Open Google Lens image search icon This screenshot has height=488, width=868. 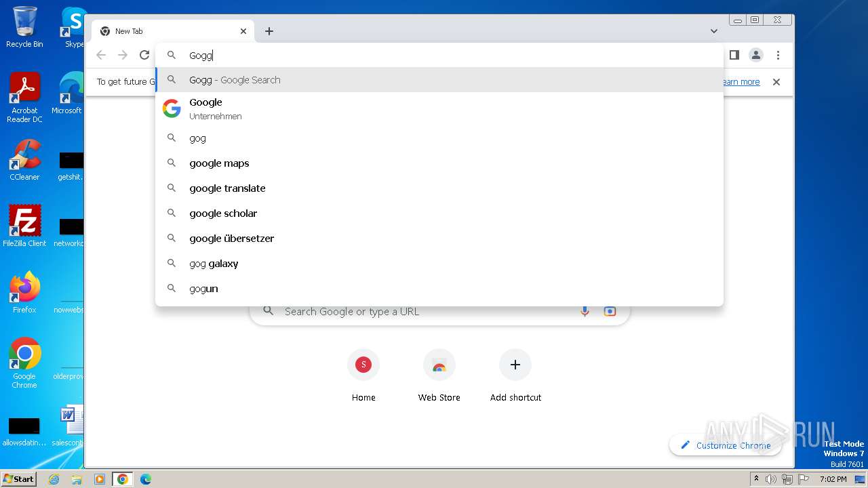[610, 311]
